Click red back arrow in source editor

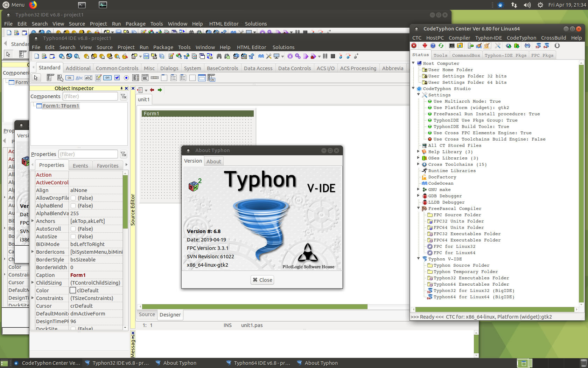[152, 90]
